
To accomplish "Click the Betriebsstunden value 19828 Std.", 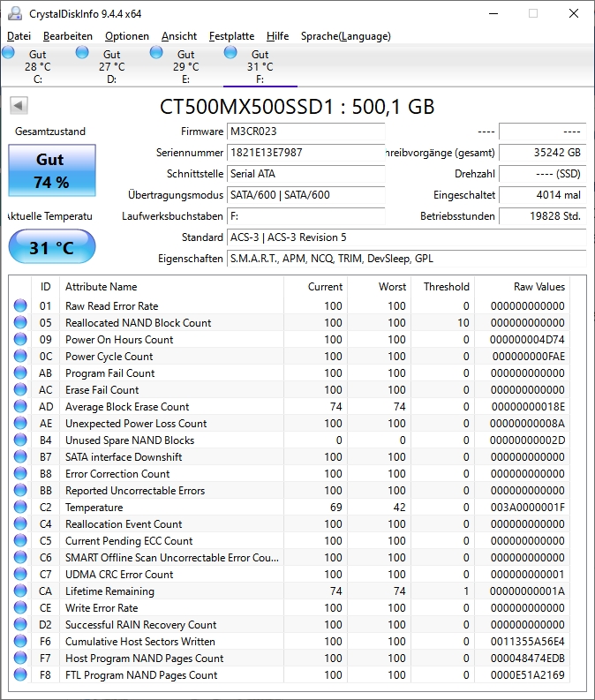I will [542, 216].
